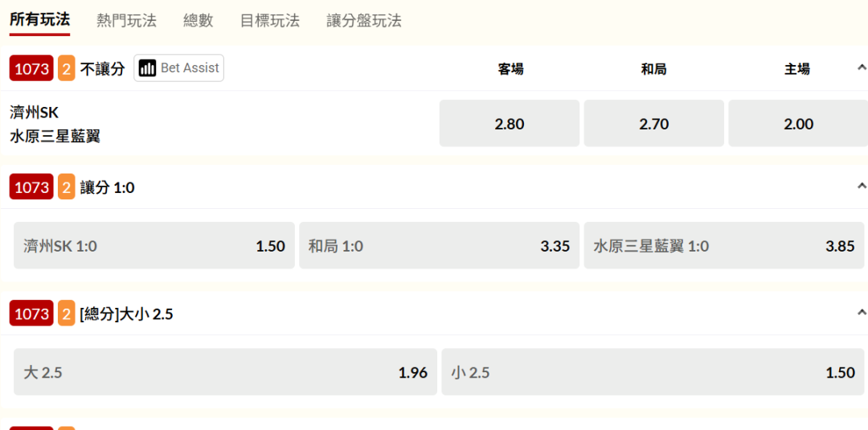The image size is (868, 430).
Task: Click the orange 2 badge beside 讓分 1:0
Action: point(66,187)
